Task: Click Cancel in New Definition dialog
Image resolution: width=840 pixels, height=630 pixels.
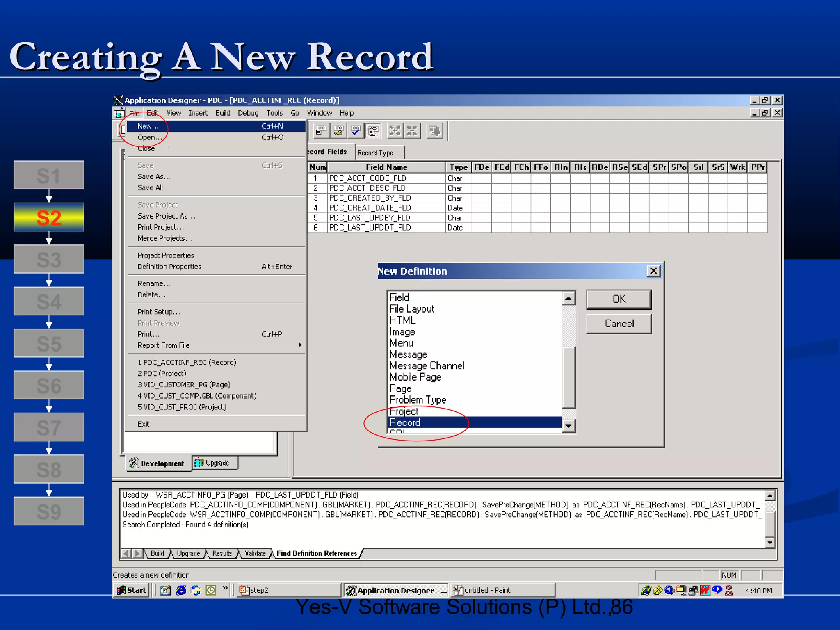Action: [619, 324]
